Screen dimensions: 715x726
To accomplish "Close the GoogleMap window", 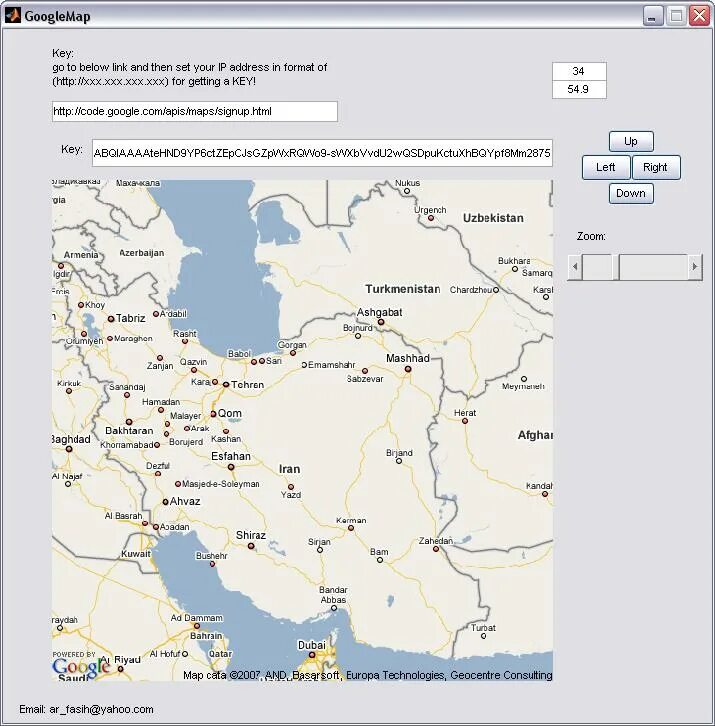I will 700,16.
